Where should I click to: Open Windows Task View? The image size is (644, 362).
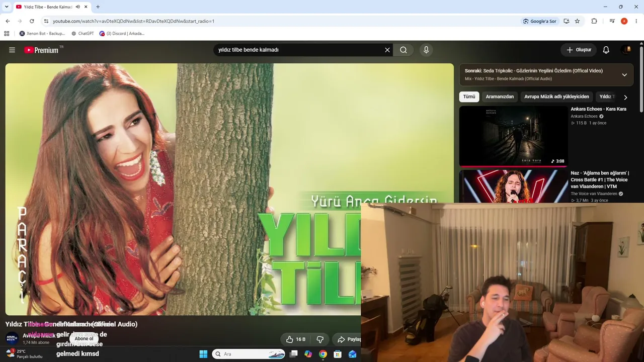click(x=294, y=354)
